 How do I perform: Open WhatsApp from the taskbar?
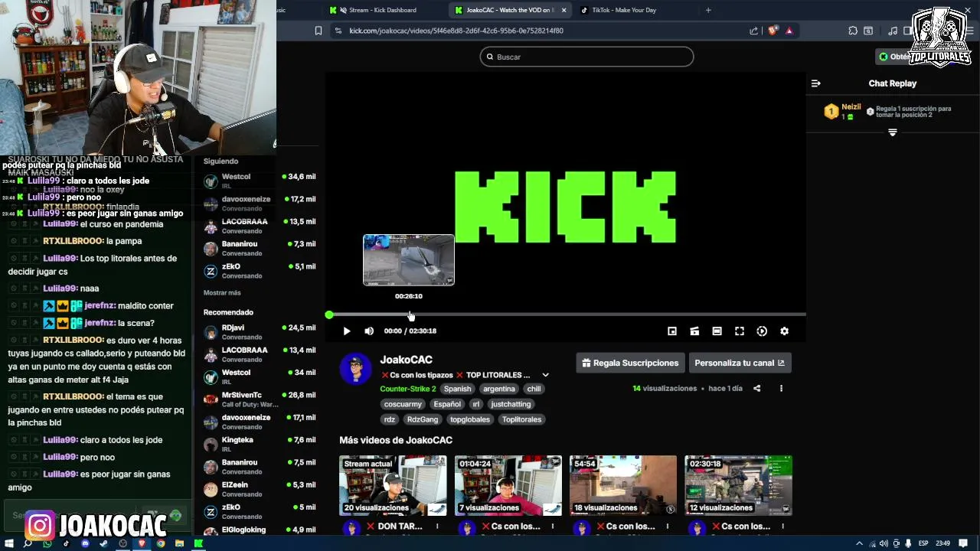(x=47, y=543)
